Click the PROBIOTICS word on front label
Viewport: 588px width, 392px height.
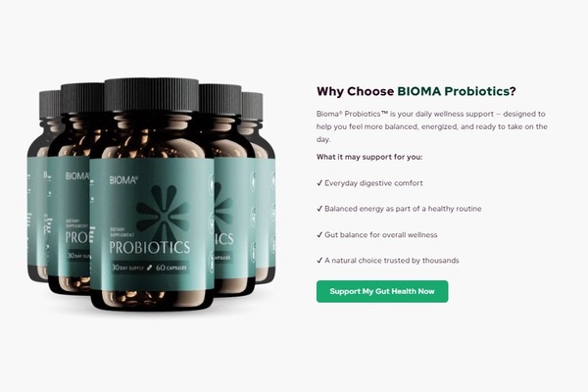pos(150,248)
